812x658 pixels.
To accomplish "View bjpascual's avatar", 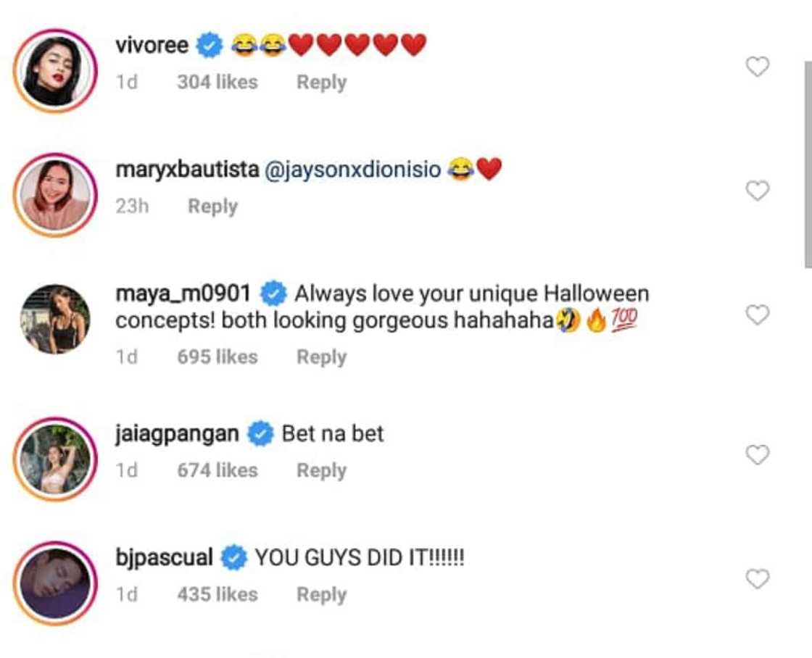I will pos(55,583).
